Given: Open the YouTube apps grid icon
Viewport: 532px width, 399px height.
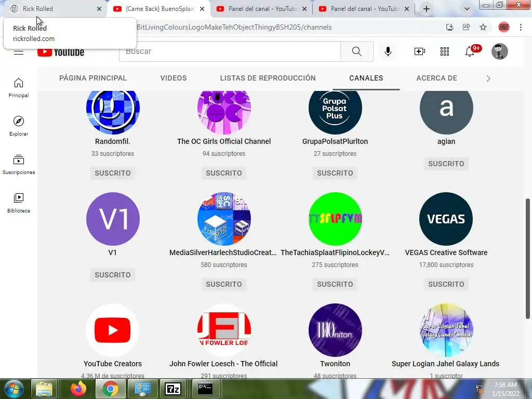Looking at the screenshot, I should 445,51.
